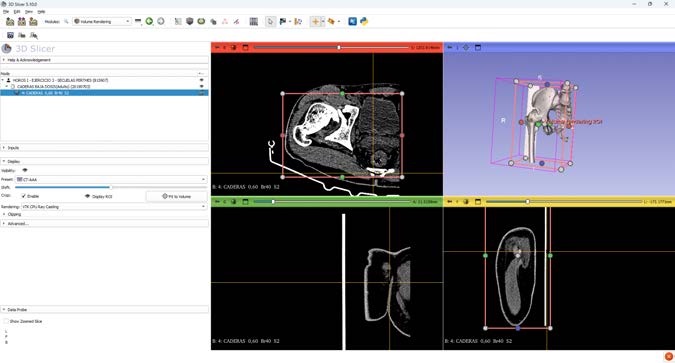This screenshot has height=363, width=675.
Task: Toggle the Display ROI eye button
Action: (x=99, y=196)
